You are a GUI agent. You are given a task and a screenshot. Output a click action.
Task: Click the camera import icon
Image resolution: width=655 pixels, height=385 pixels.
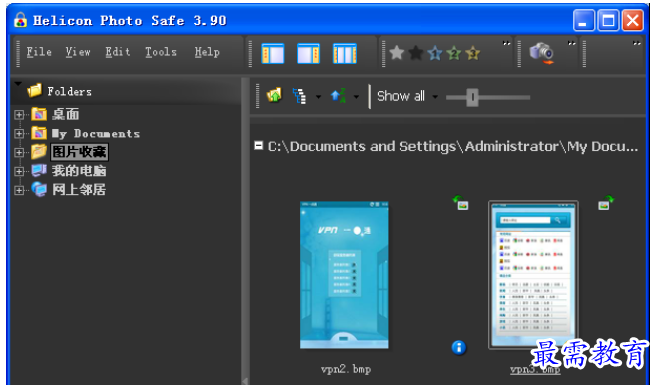tap(542, 53)
